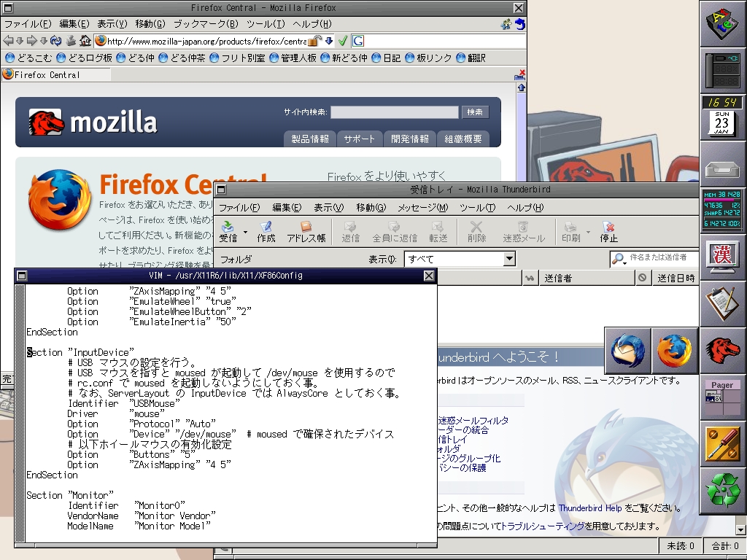The height and width of the screenshot is (560, 747).
Task: Click the calendar date dock applet
Action: point(723,117)
